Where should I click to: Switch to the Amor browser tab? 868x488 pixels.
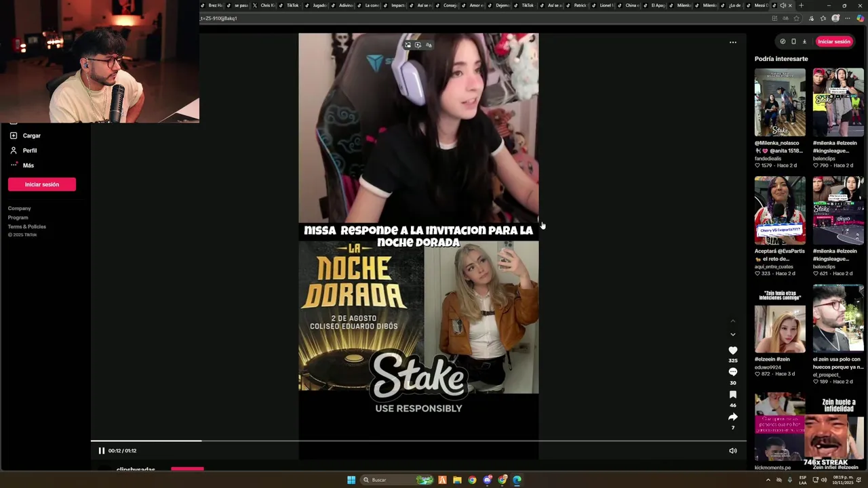coord(473,5)
